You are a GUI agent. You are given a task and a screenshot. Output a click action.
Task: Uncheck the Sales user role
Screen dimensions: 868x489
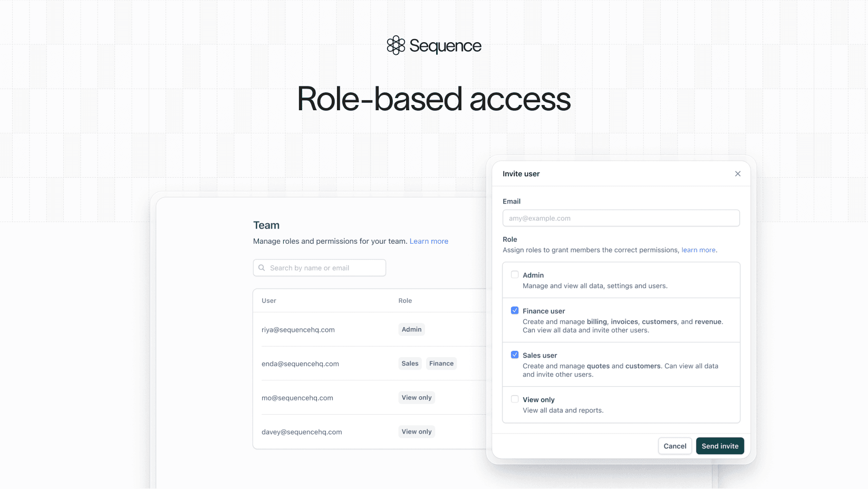[x=515, y=355]
